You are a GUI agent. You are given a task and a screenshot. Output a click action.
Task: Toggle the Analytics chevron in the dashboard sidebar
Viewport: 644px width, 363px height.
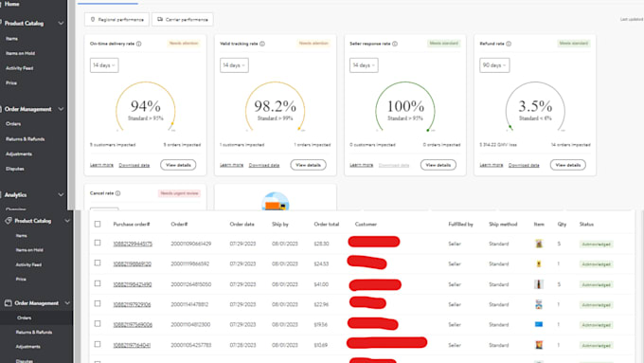coord(61,195)
